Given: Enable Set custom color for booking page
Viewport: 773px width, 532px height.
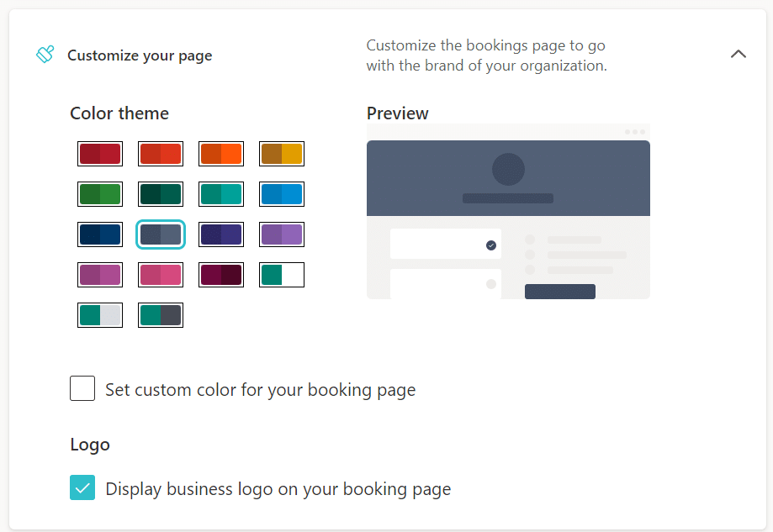Looking at the screenshot, I should pos(82,388).
